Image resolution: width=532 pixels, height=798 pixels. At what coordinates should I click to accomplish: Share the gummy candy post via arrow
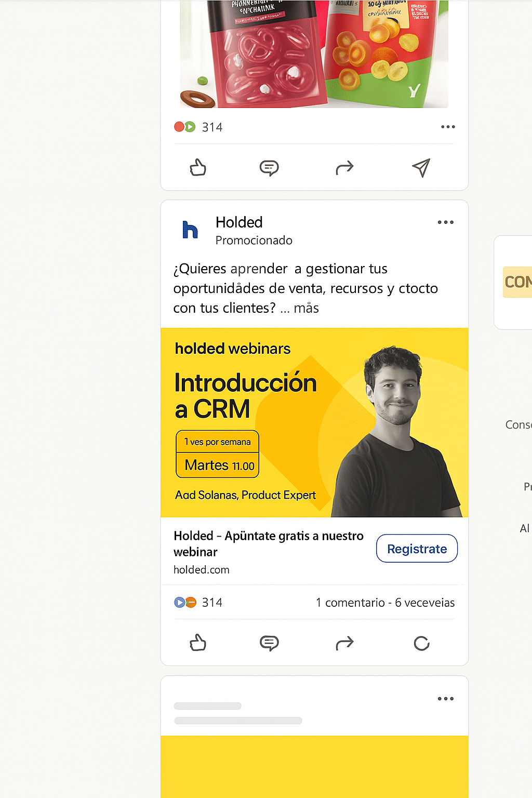click(344, 167)
